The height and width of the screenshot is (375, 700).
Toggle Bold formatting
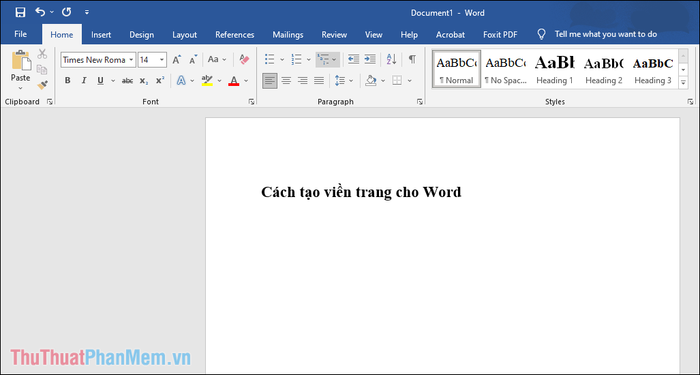click(x=67, y=81)
